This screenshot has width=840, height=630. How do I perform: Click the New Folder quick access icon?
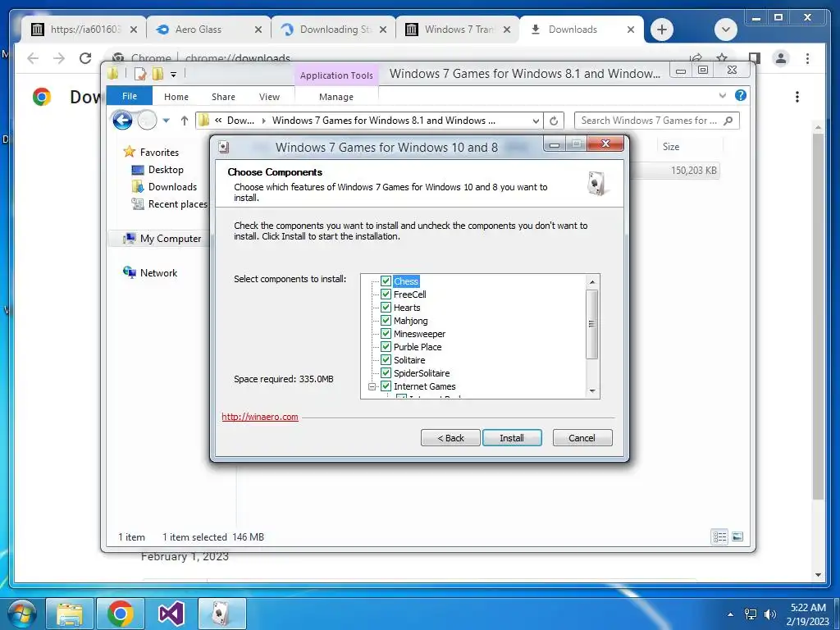point(158,73)
